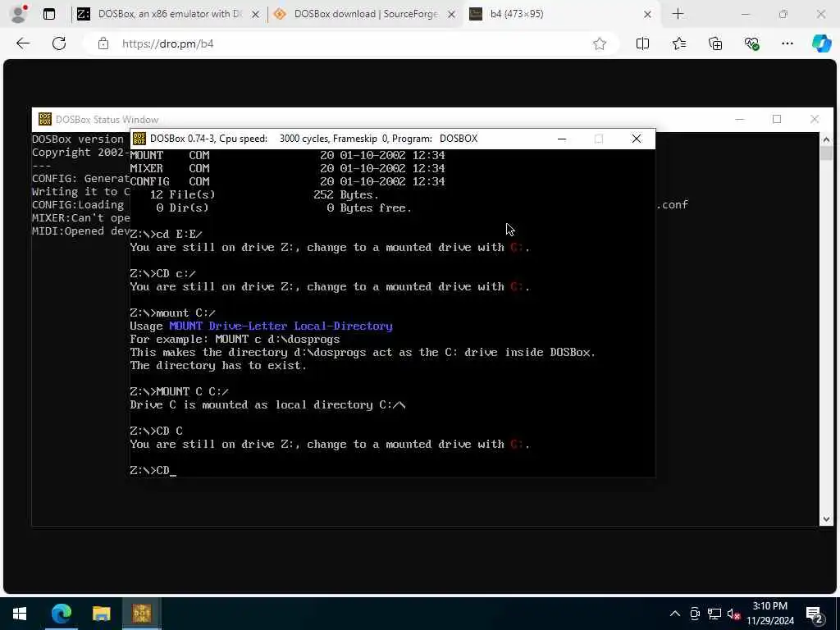Open split screen view icon
This screenshot has width=840, height=630.
(642, 44)
